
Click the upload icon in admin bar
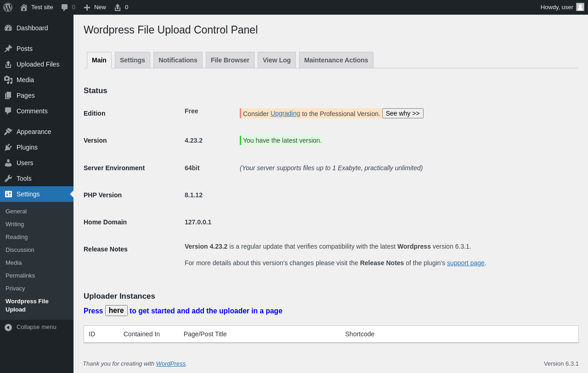pos(118,7)
